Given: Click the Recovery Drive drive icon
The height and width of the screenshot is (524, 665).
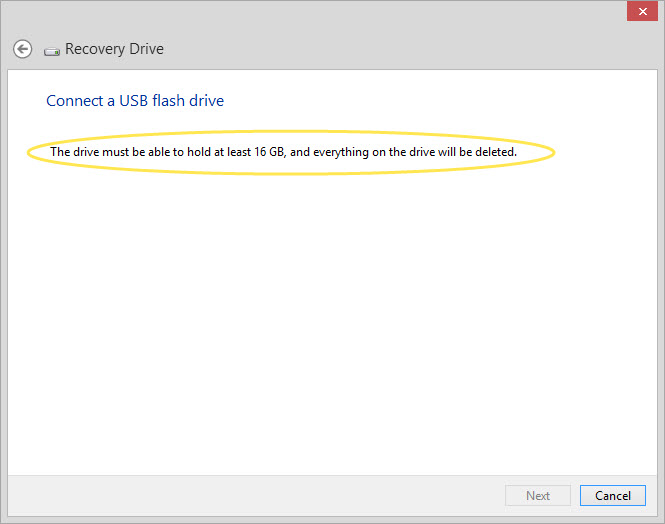Looking at the screenshot, I should [x=51, y=50].
